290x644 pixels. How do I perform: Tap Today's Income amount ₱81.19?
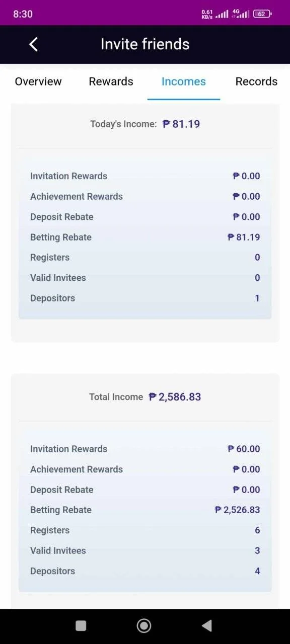pyautogui.click(x=181, y=124)
